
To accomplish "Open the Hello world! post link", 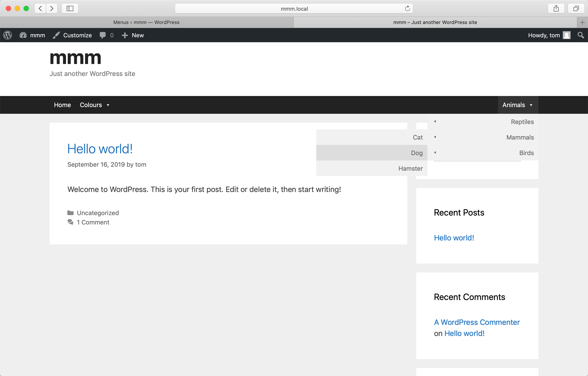I will pos(100,149).
